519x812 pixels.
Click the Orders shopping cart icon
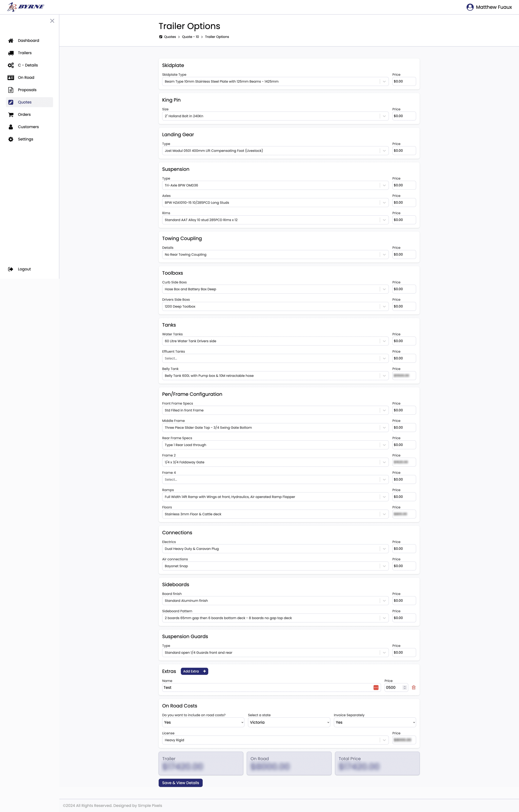coord(11,115)
